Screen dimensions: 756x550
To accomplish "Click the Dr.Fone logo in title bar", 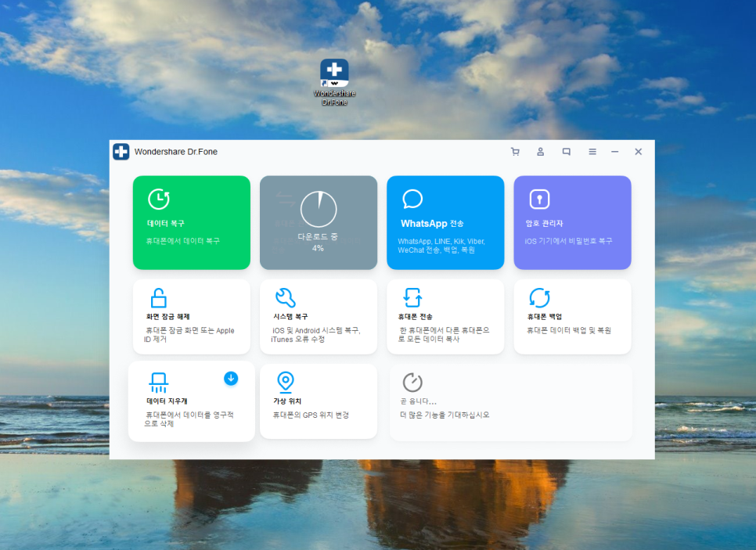I will [x=121, y=151].
